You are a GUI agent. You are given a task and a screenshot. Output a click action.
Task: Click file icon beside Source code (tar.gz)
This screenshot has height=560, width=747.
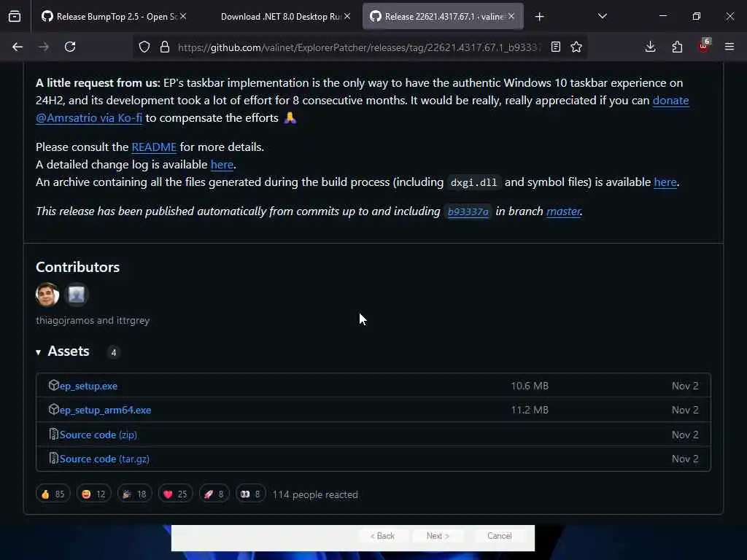pos(53,458)
